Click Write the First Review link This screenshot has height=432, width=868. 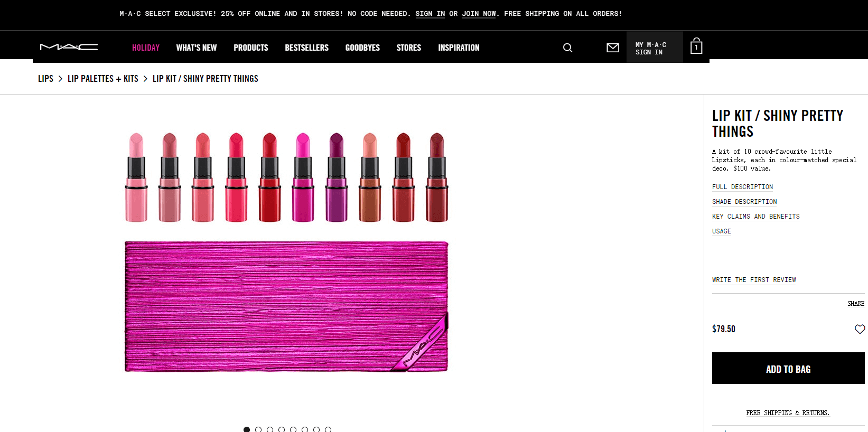point(754,280)
